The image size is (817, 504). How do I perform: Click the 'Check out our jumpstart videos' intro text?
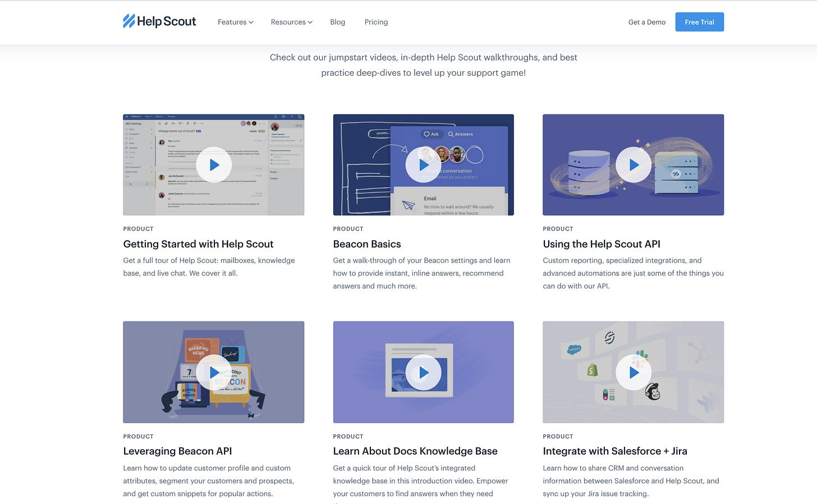(424, 65)
